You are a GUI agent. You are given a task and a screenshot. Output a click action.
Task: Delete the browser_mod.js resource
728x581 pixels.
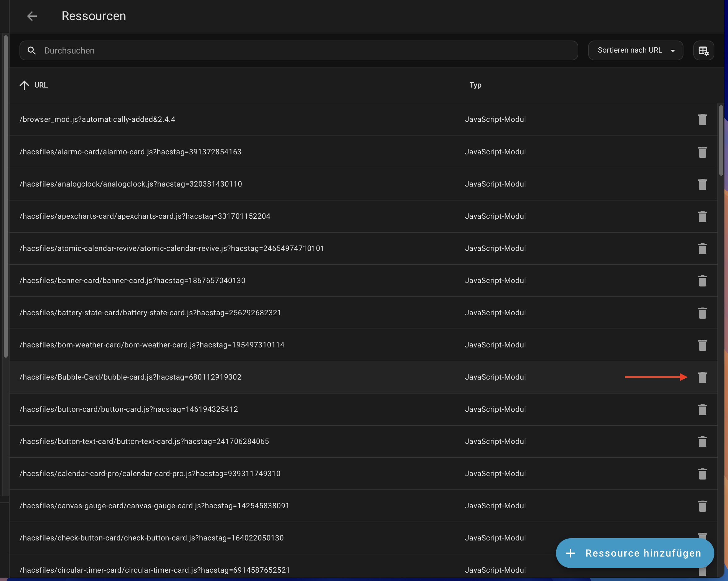click(702, 119)
